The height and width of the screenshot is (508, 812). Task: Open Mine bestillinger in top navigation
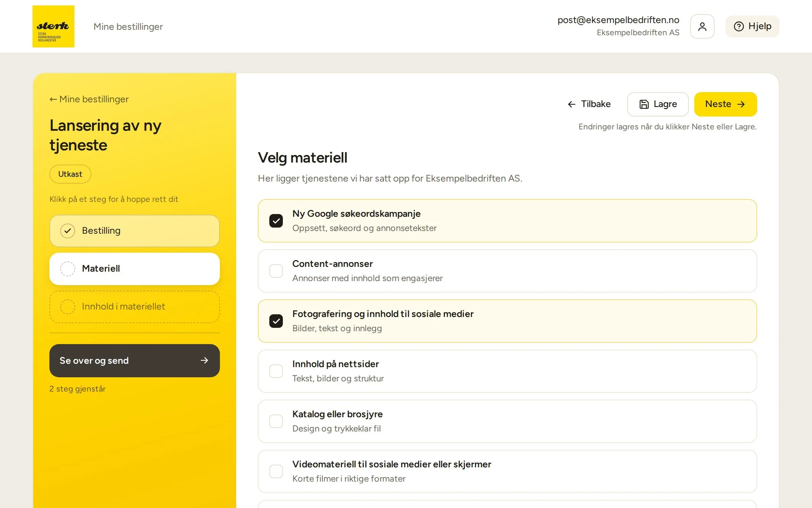pos(128,26)
